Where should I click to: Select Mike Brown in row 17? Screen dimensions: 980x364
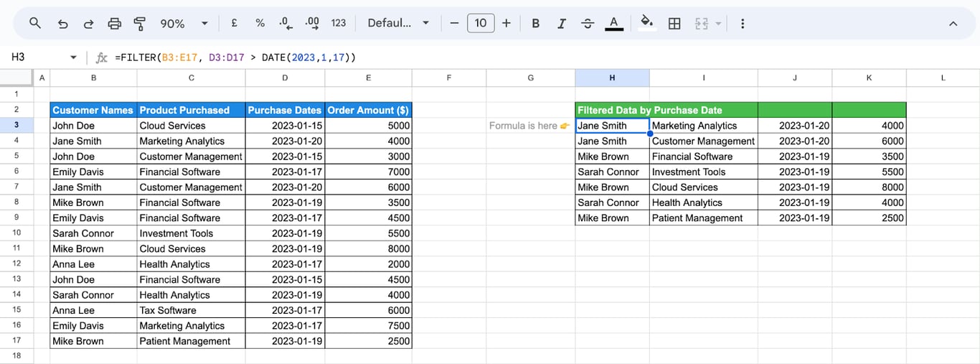click(93, 341)
